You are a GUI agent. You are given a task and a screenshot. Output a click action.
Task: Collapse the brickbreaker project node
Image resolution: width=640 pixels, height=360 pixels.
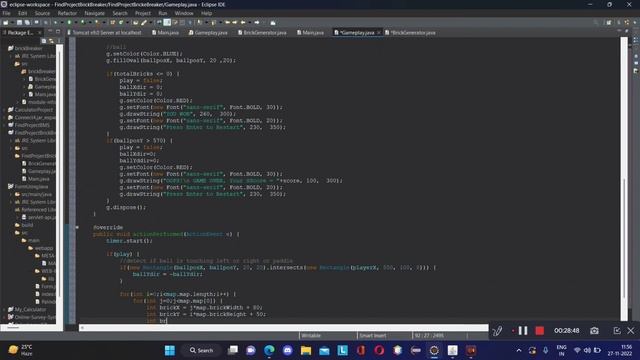click(x=4, y=48)
